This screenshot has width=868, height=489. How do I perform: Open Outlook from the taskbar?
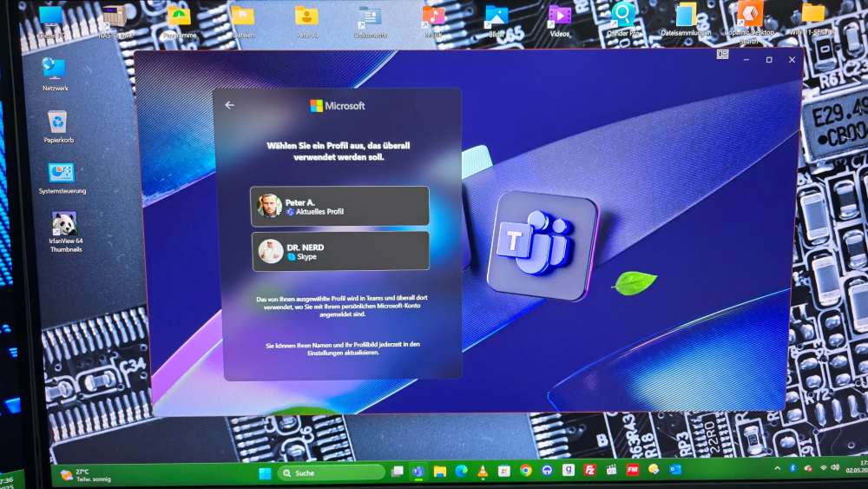point(675,470)
